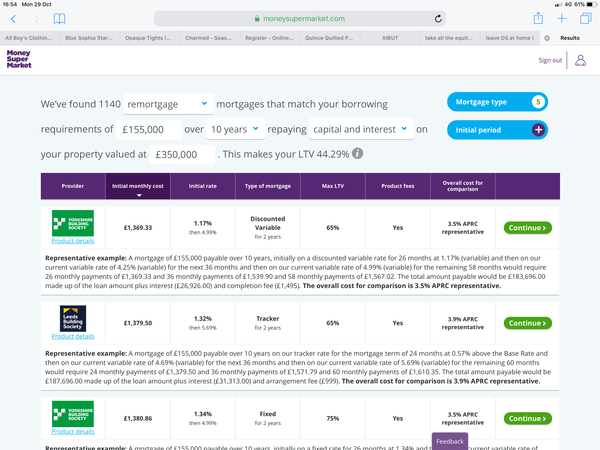Click the Provider column header
The image size is (600, 450).
[x=73, y=186]
